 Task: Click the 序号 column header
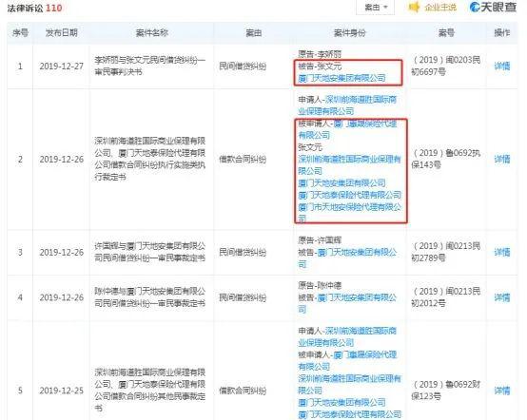pos(20,33)
